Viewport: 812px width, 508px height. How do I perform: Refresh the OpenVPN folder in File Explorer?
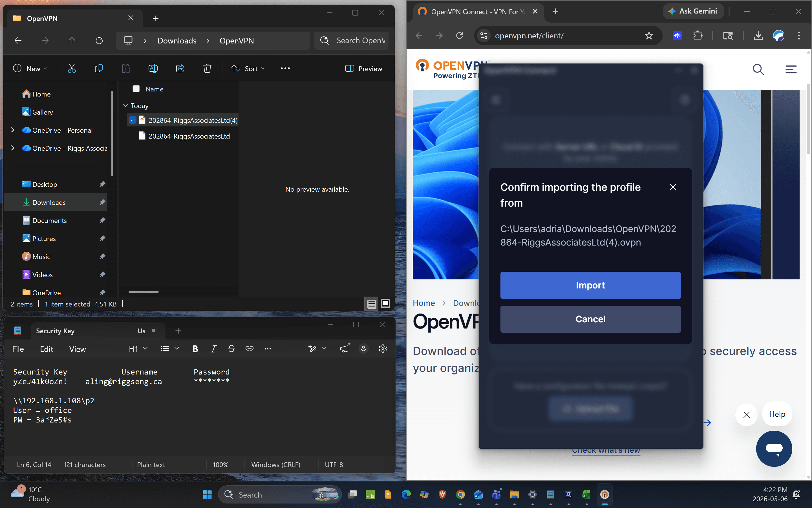[99, 41]
